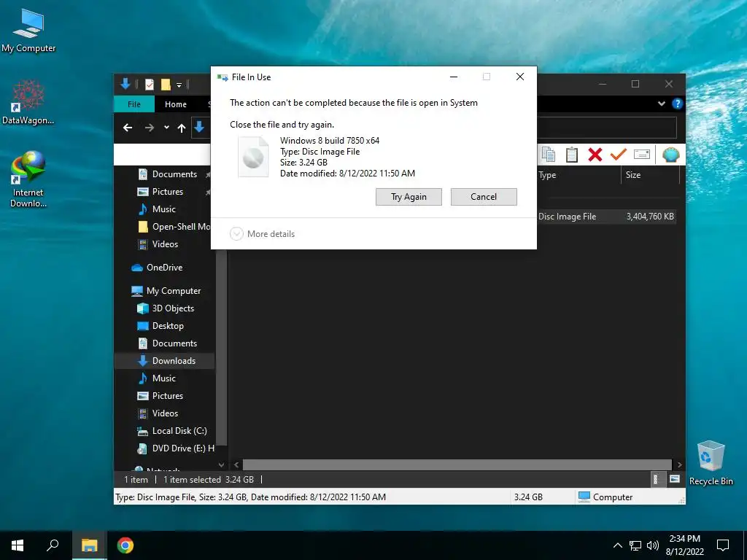Click navigation pane scroll down arrow
The width and height of the screenshot is (747, 560).
pos(221,464)
